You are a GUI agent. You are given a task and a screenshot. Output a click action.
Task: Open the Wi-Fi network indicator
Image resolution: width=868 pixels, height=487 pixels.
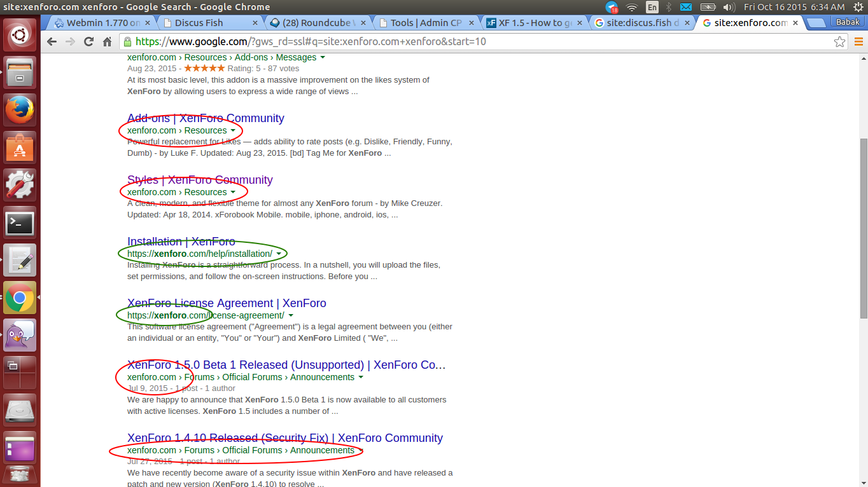(x=632, y=7)
